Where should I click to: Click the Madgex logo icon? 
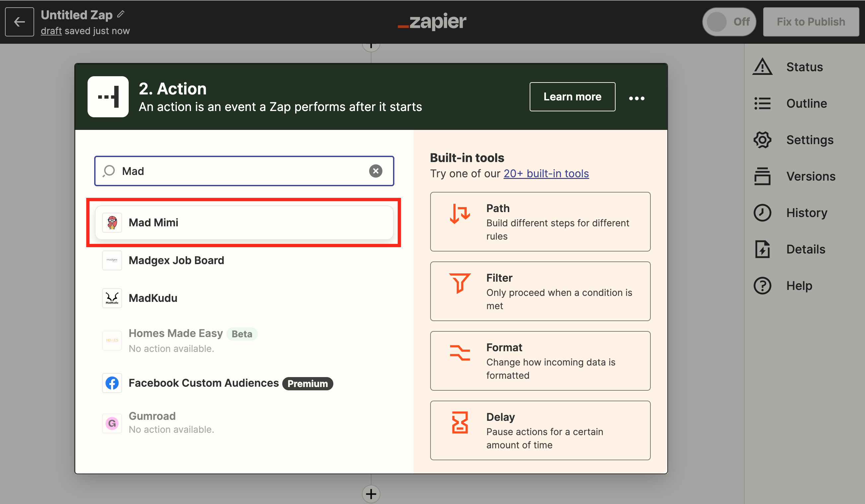pyautogui.click(x=112, y=260)
